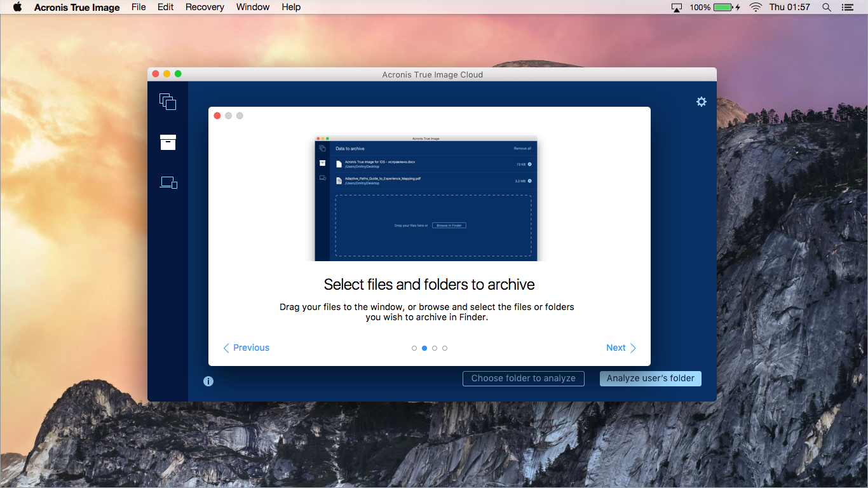Open the Acronis True Image menu

pyautogui.click(x=77, y=7)
